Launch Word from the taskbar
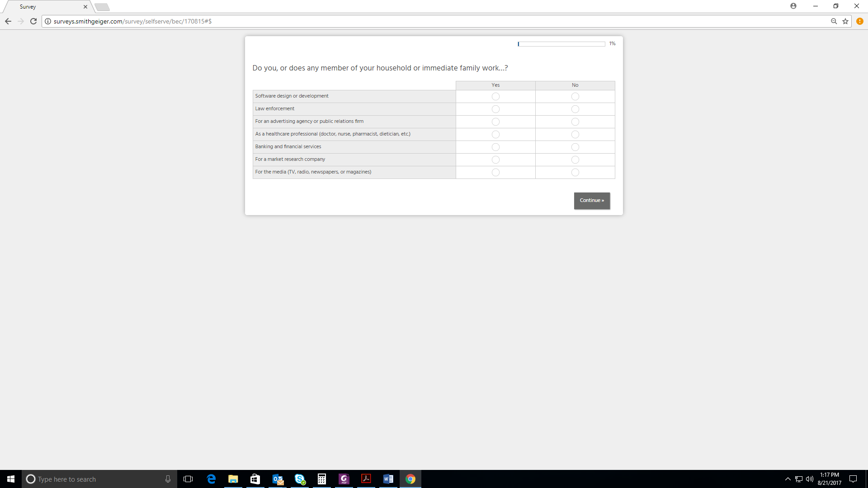The image size is (868, 488). coord(388,479)
